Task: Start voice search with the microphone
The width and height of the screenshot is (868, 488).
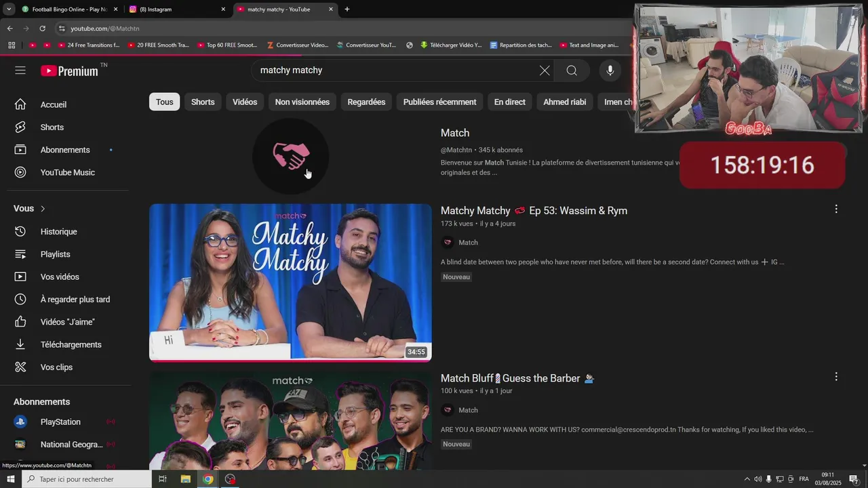Action: click(x=610, y=70)
